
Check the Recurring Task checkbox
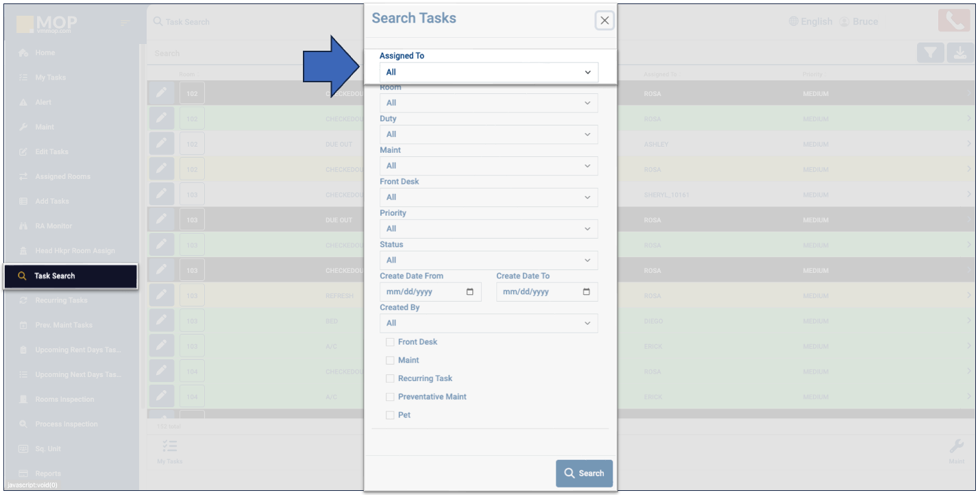(x=390, y=378)
